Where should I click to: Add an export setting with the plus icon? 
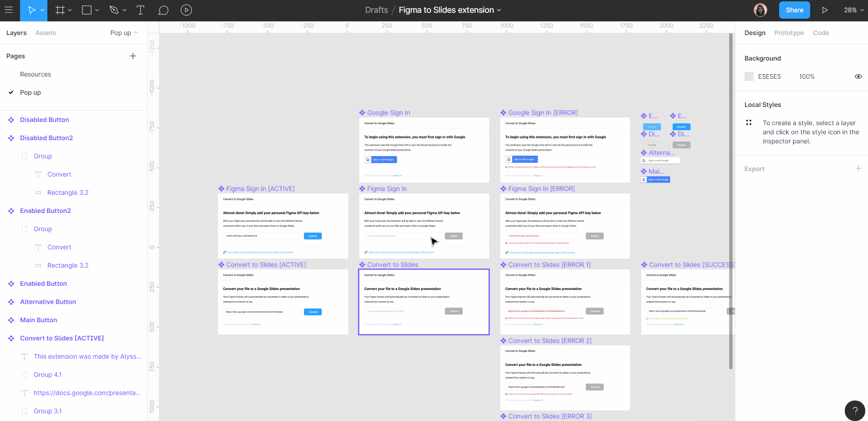(x=858, y=168)
